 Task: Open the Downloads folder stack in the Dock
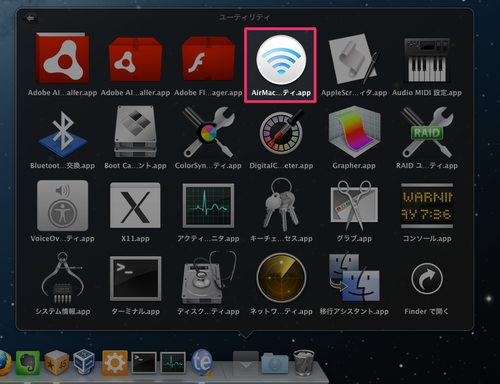(x=275, y=363)
